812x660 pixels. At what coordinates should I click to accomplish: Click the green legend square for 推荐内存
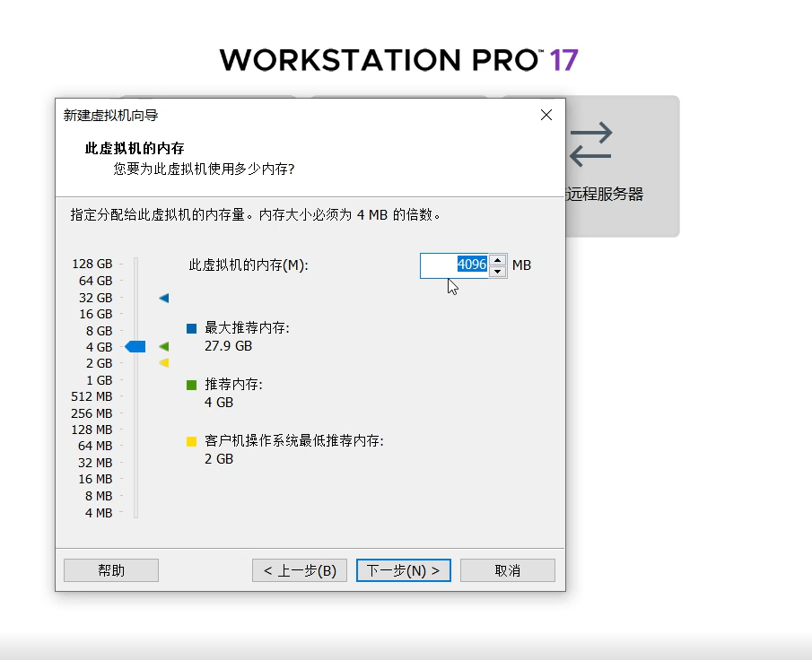point(192,385)
